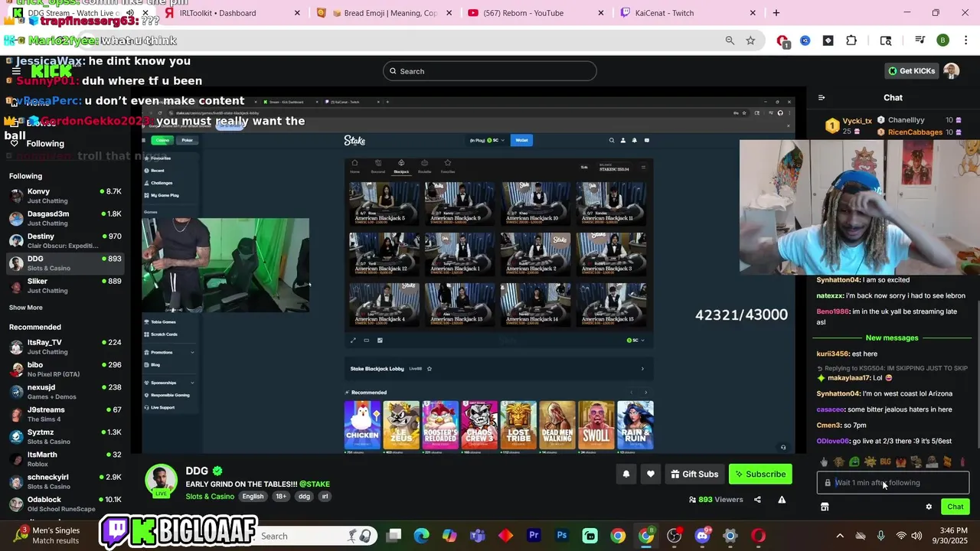Click the green Chat send button
Image resolution: width=980 pixels, height=551 pixels.
click(955, 507)
